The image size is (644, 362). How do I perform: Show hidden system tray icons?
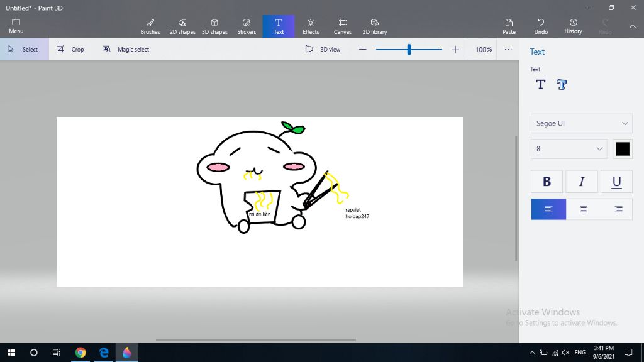(x=532, y=353)
